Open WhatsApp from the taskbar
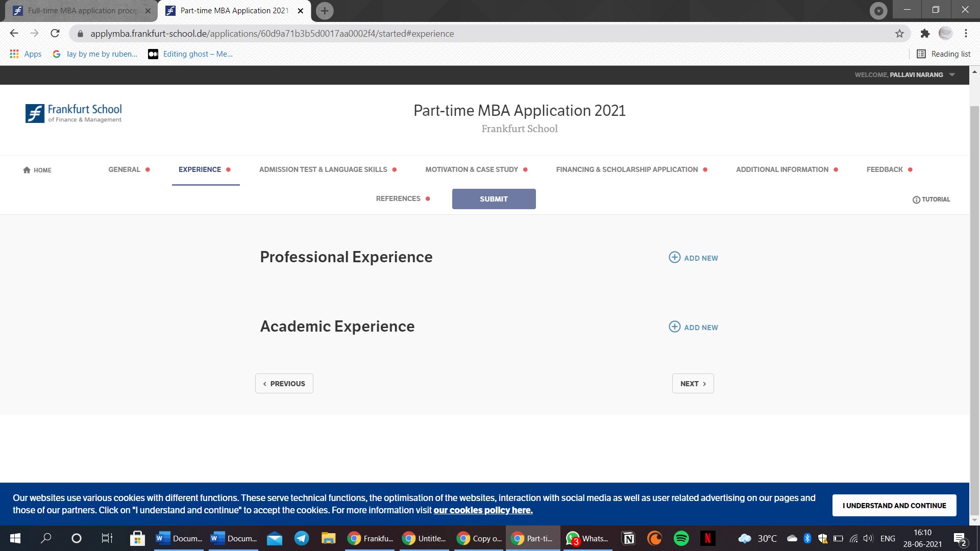This screenshot has height=551, width=980. click(x=587, y=538)
